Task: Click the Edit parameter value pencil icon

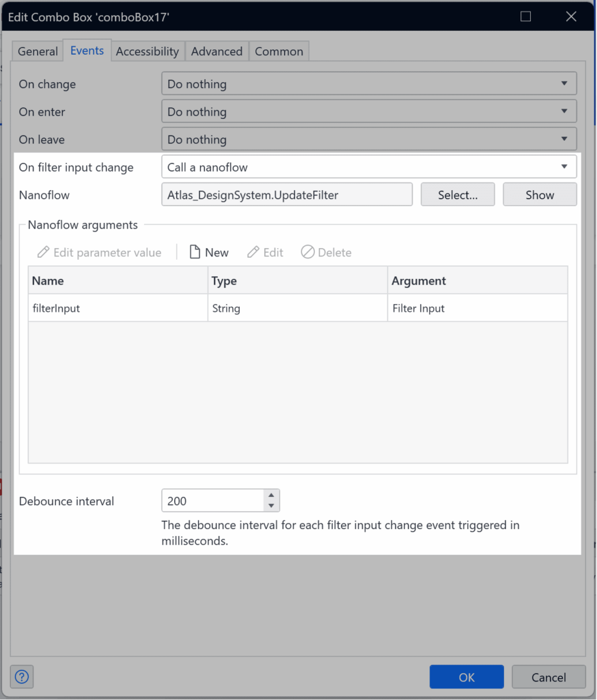Action: click(x=43, y=252)
